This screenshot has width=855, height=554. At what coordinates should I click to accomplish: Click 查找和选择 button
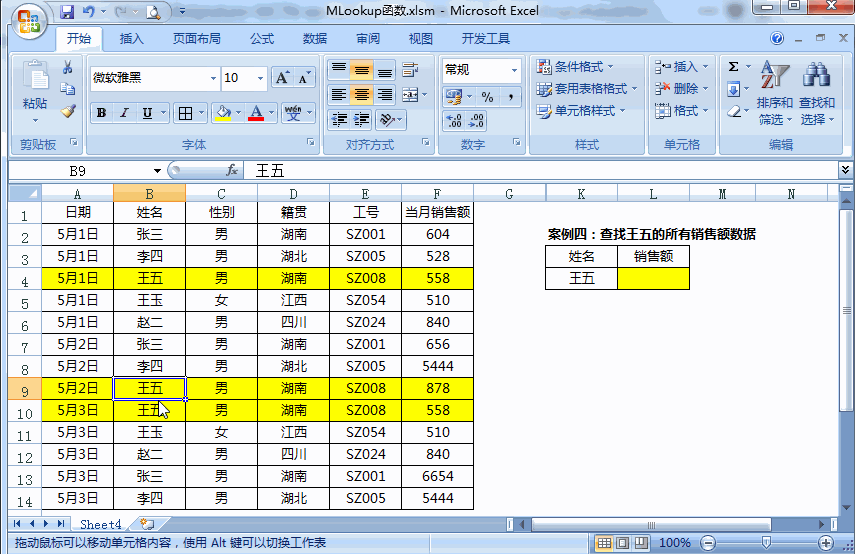click(816, 93)
